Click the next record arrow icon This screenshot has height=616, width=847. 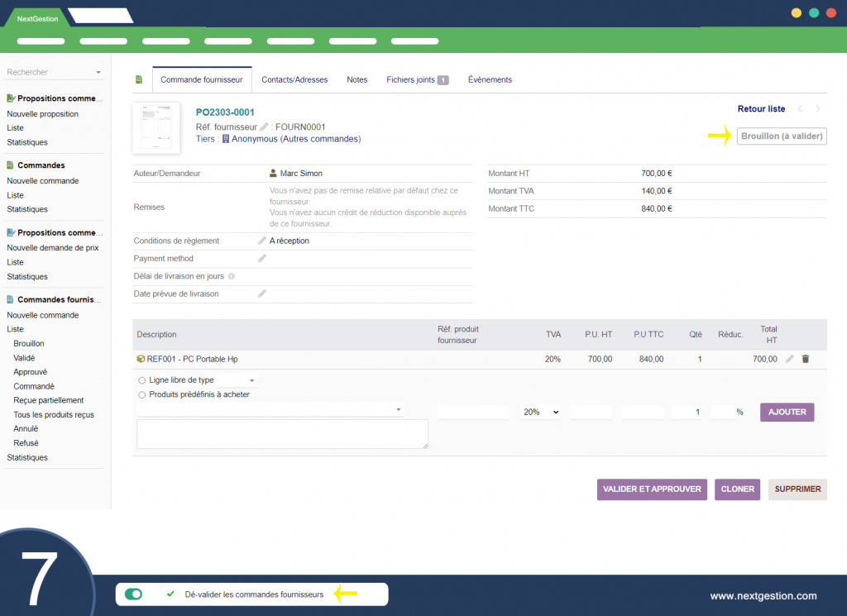(x=818, y=109)
